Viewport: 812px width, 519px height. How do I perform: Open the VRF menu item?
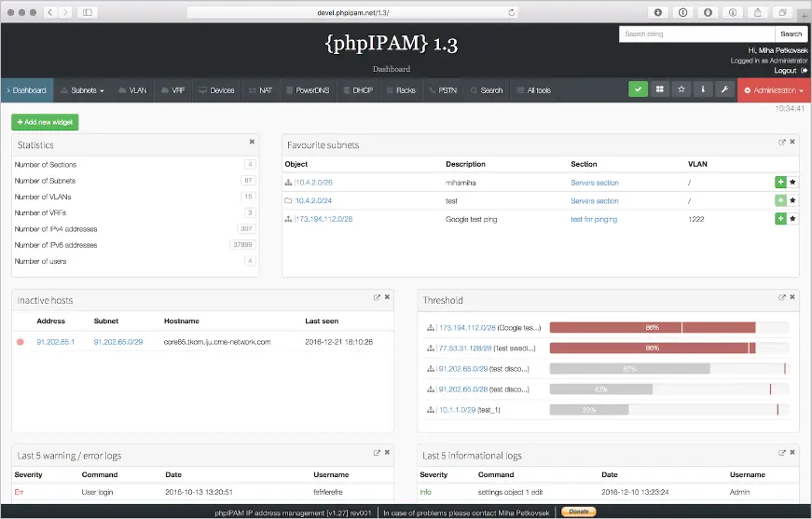(173, 90)
